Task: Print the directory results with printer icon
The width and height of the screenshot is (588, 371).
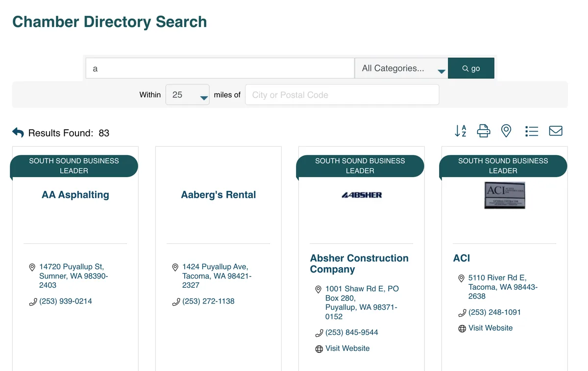Action: point(484,131)
